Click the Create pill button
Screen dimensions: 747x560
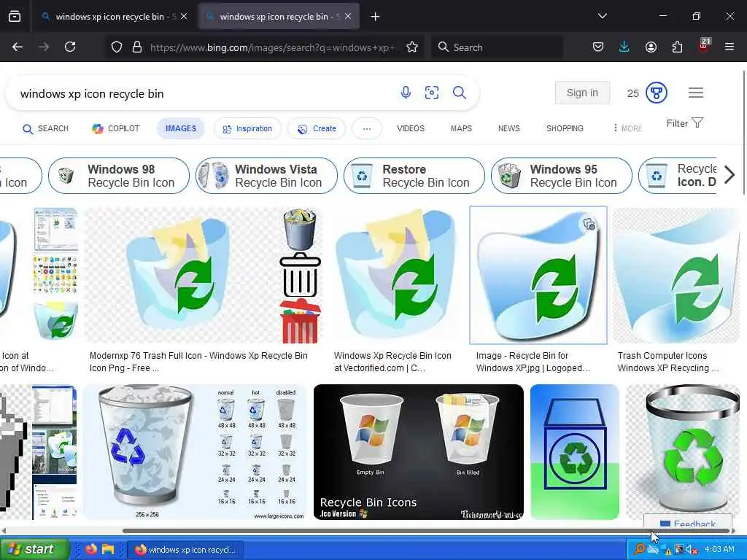point(317,128)
